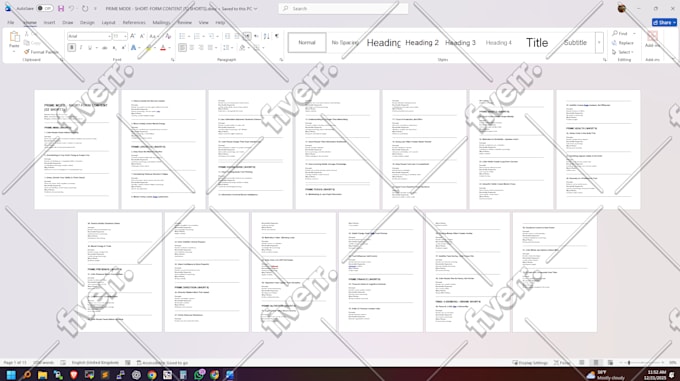Open Change Case menu
The height and width of the screenshot is (381, 680).
[153, 36]
